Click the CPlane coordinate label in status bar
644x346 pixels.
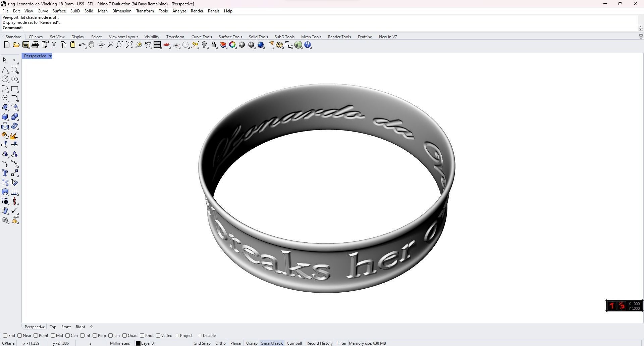(8, 343)
